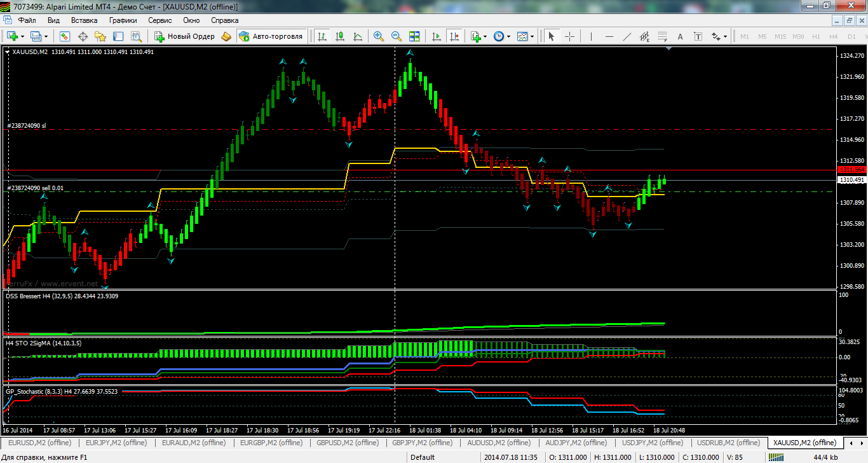The height and width of the screenshot is (463, 868).
Task: Click the Новый Ордер button
Action: (185, 36)
